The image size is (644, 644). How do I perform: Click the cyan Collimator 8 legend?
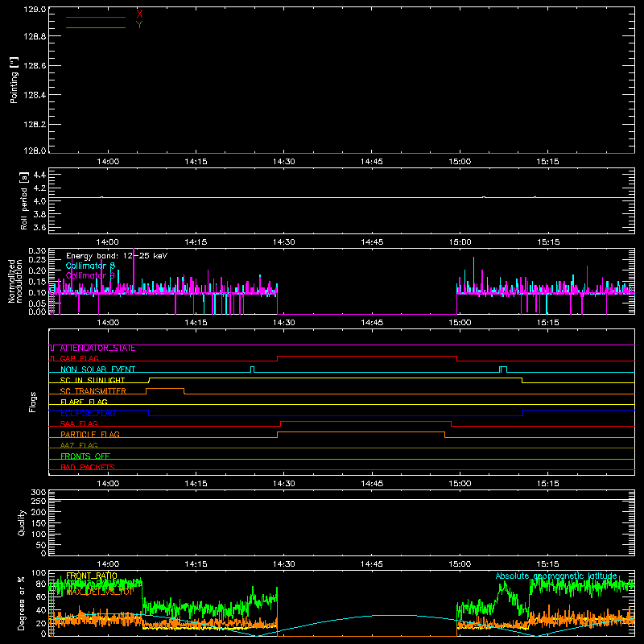pos(91,266)
